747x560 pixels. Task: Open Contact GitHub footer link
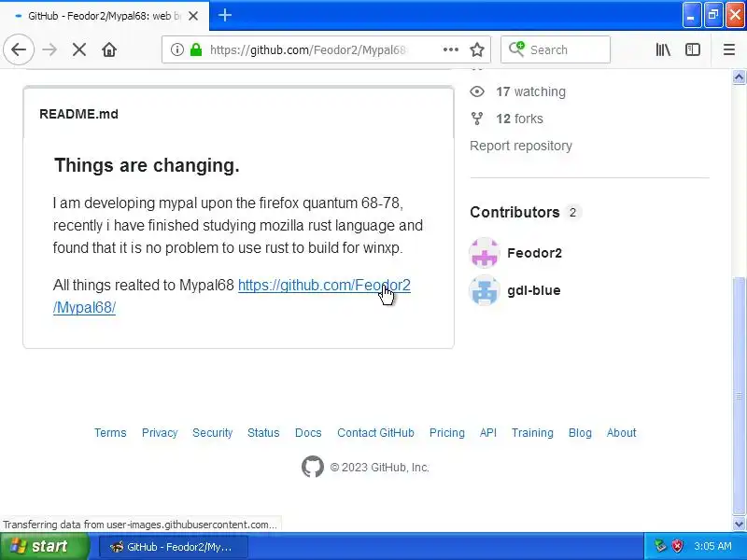click(375, 432)
